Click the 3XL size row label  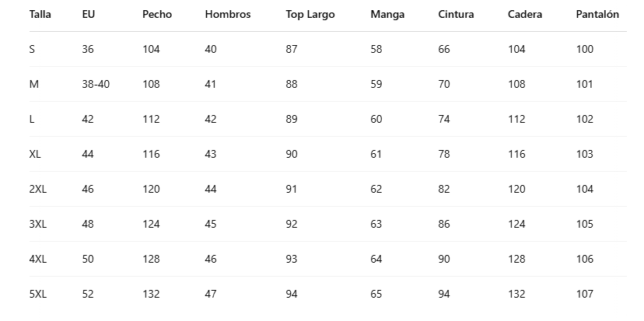tap(38, 224)
